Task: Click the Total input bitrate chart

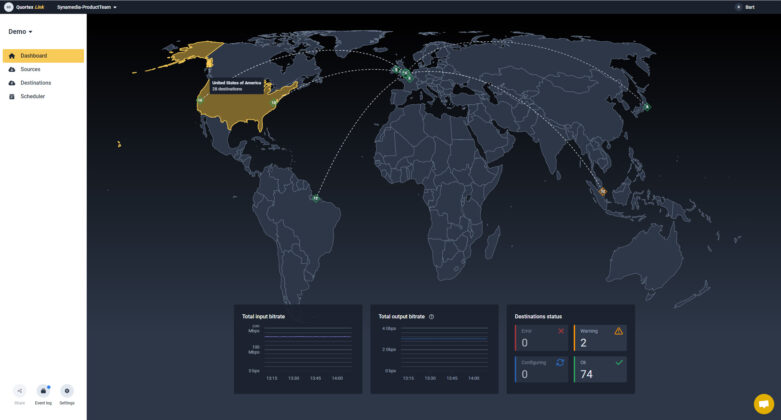Action: tap(298, 350)
